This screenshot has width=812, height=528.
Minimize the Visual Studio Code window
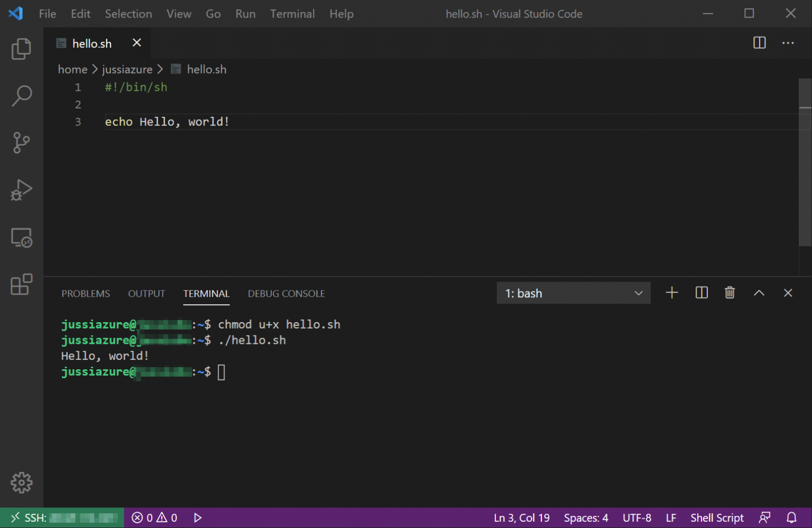(708, 13)
